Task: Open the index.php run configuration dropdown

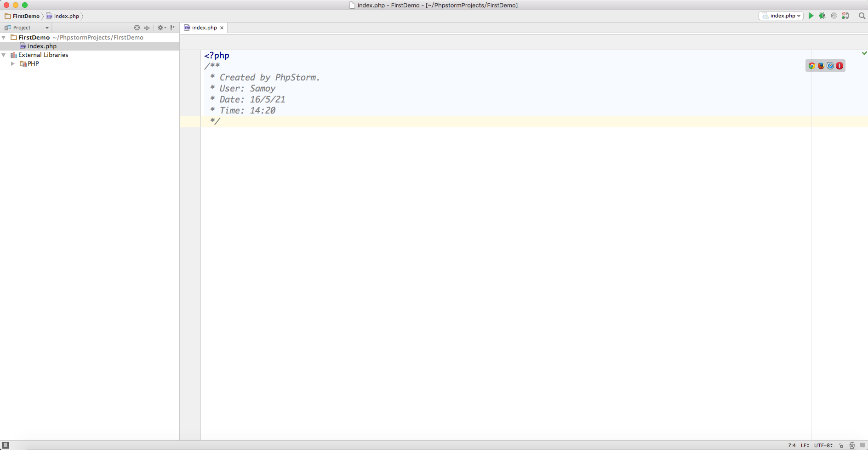Action: [x=781, y=16]
